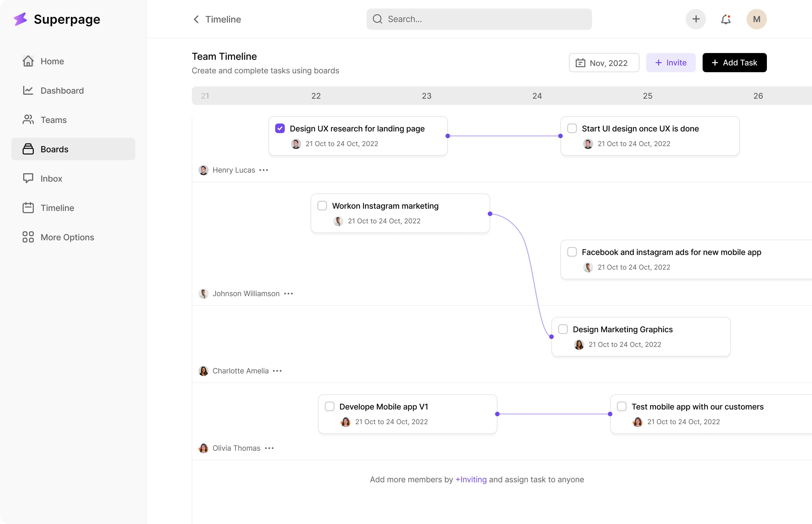Viewport: 812px width, 524px height.
Task: Uncheck Design UX research task checkbox
Action: coord(280,129)
